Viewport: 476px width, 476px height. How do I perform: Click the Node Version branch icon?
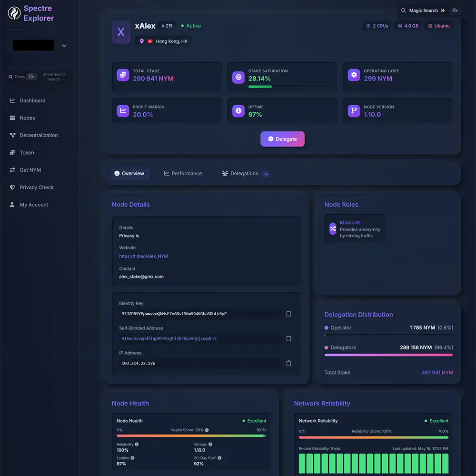pyautogui.click(x=354, y=111)
